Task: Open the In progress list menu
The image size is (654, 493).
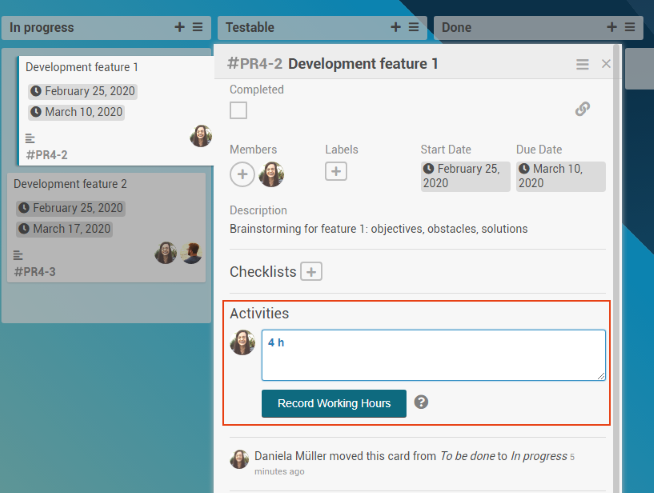Action: (x=197, y=27)
